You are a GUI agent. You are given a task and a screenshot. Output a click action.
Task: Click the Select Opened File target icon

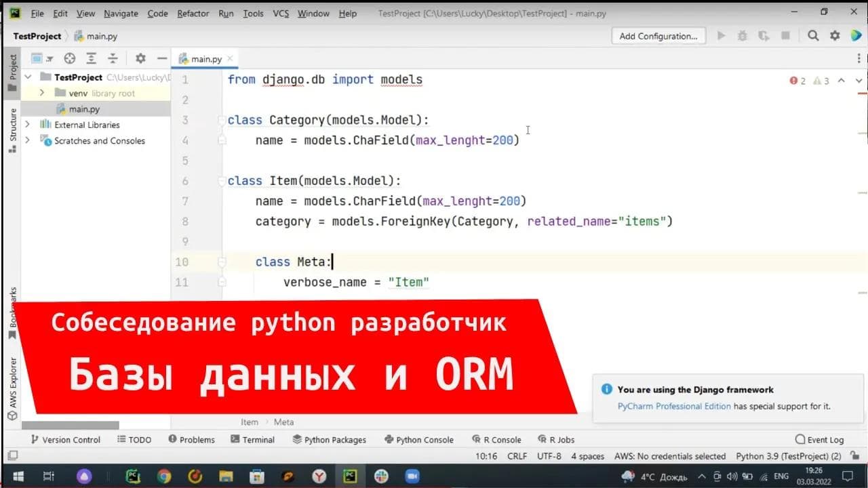click(x=69, y=58)
